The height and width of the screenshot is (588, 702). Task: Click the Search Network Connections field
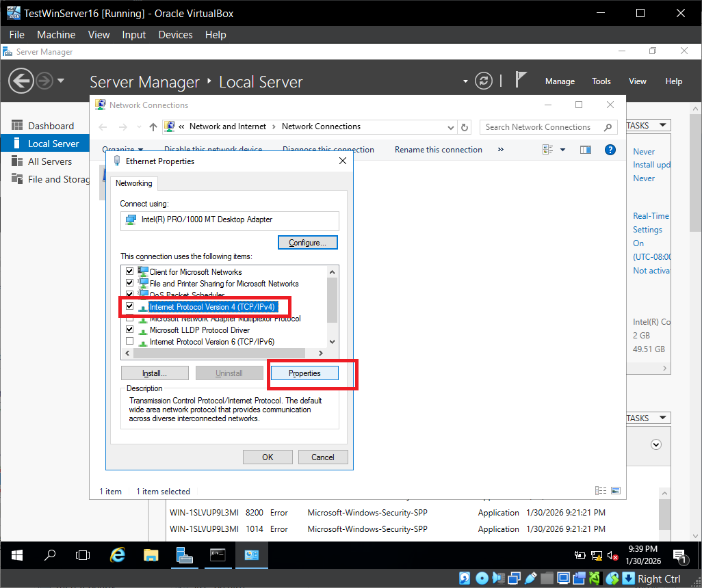pos(541,127)
